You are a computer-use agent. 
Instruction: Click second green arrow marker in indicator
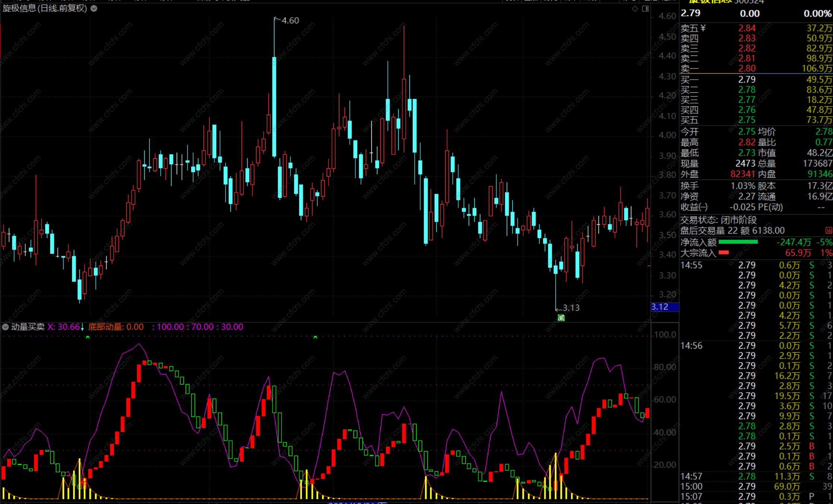pos(315,337)
